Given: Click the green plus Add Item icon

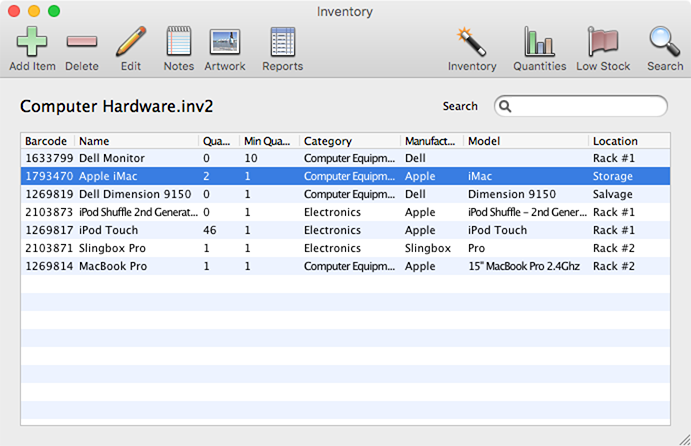Looking at the screenshot, I should click(x=32, y=41).
